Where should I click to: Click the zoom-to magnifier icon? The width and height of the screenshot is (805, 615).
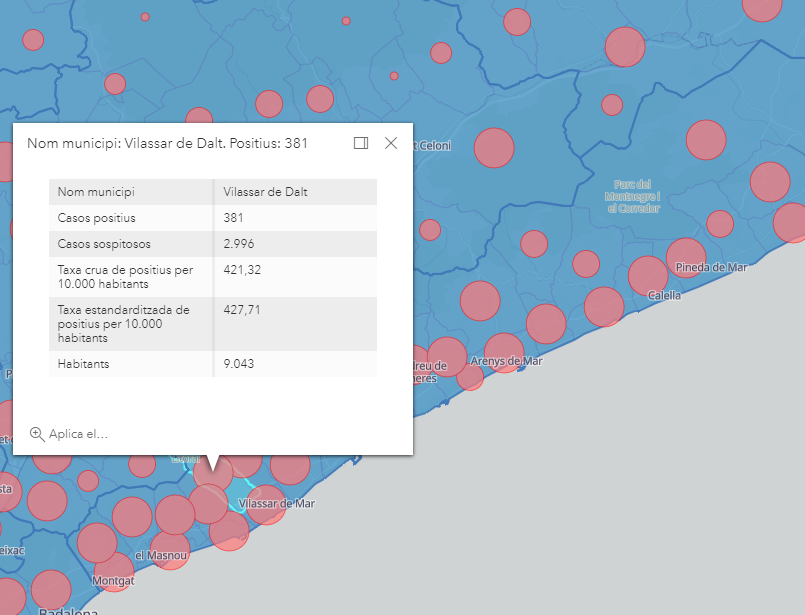tap(37, 434)
